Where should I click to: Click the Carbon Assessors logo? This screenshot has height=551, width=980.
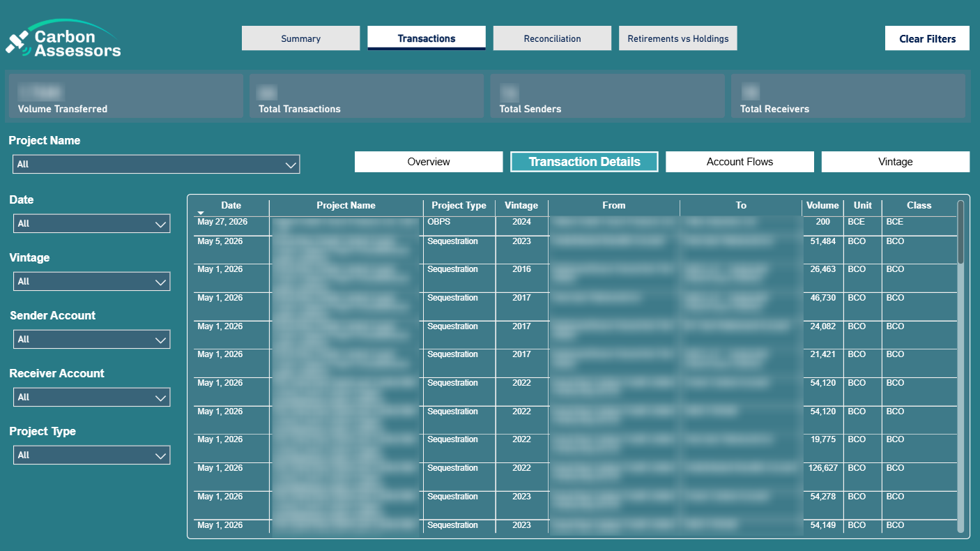pyautogui.click(x=63, y=40)
